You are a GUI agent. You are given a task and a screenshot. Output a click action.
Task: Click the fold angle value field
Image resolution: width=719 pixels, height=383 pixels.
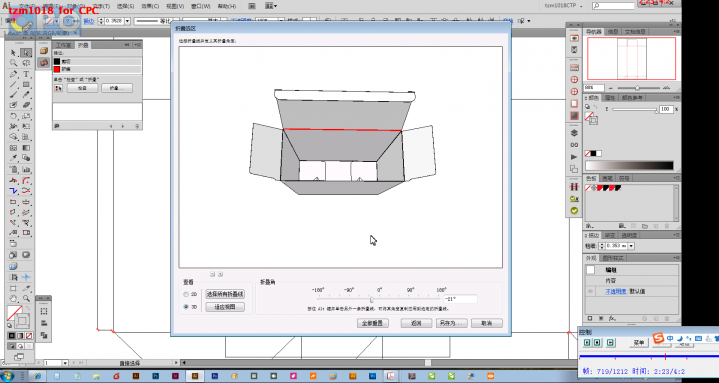(x=460, y=299)
